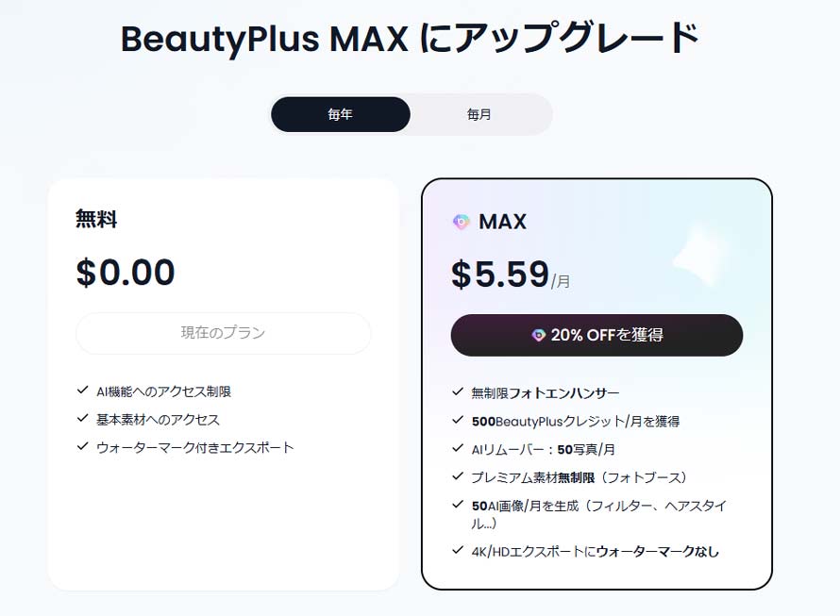The height and width of the screenshot is (616, 840).
Task: Switch billing to 毎年 (yearly)
Action: [x=340, y=114]
